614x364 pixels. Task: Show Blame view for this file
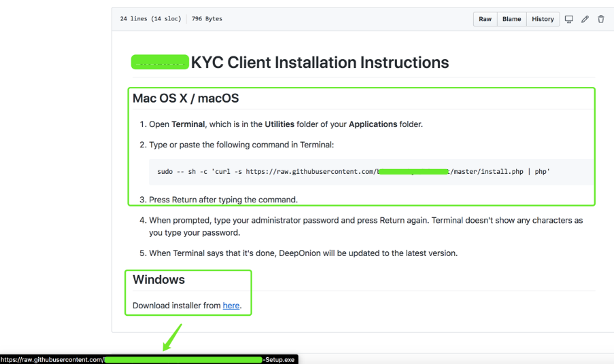[x=511, y=19]
